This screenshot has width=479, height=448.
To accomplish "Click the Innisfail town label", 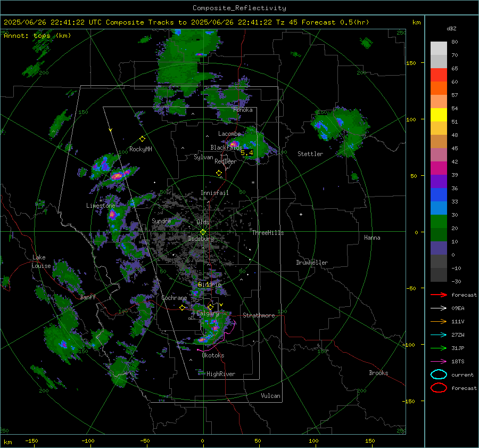I will pyautogui.click(x=214, y=193).
